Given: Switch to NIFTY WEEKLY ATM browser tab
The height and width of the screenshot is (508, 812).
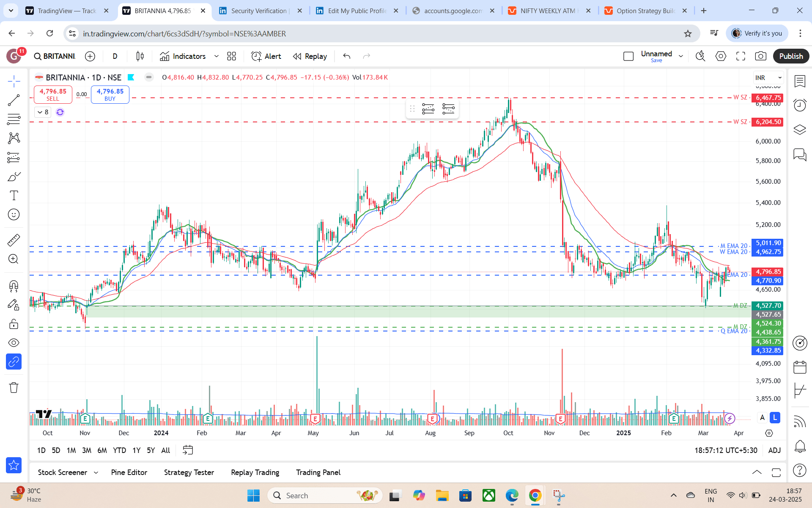Looking at the screenshot, I should pyautogui.click(x=550, y=11).
